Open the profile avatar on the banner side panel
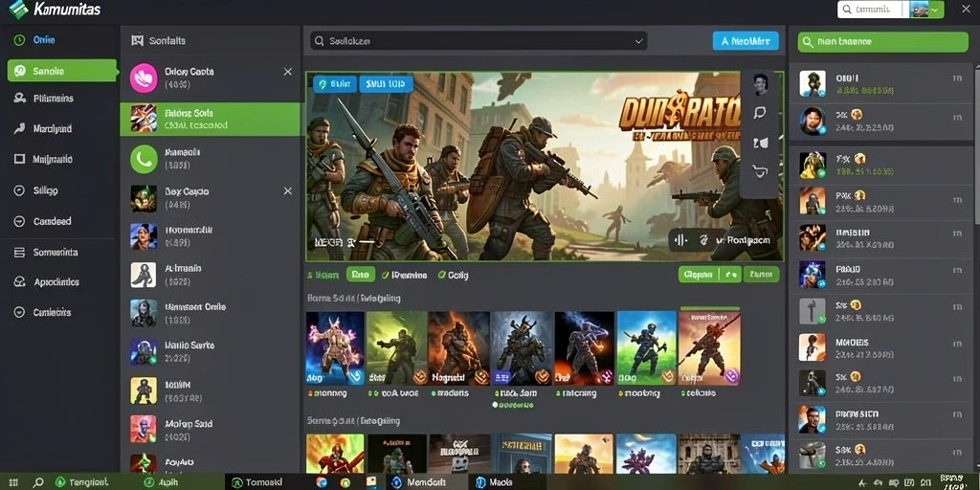 (x=760, y=84)
